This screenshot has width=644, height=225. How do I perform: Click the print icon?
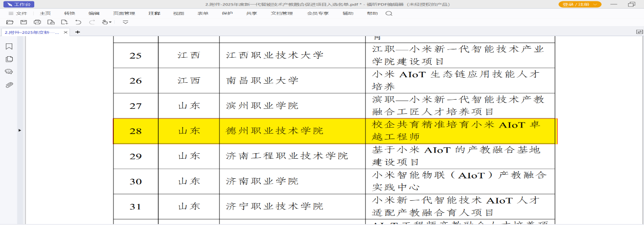point(37,22)
